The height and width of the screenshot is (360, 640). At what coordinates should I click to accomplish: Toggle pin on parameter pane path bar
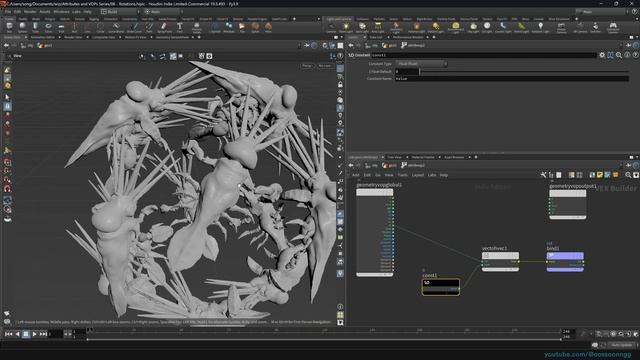629,45
